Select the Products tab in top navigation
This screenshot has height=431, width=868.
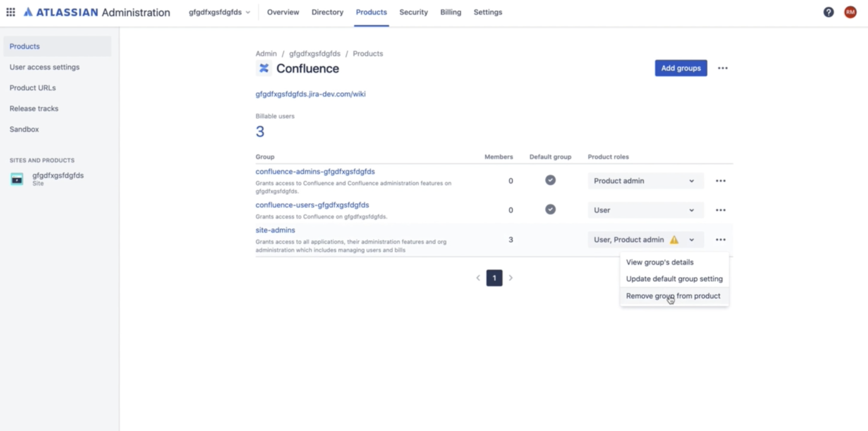(x=372, y=12)
